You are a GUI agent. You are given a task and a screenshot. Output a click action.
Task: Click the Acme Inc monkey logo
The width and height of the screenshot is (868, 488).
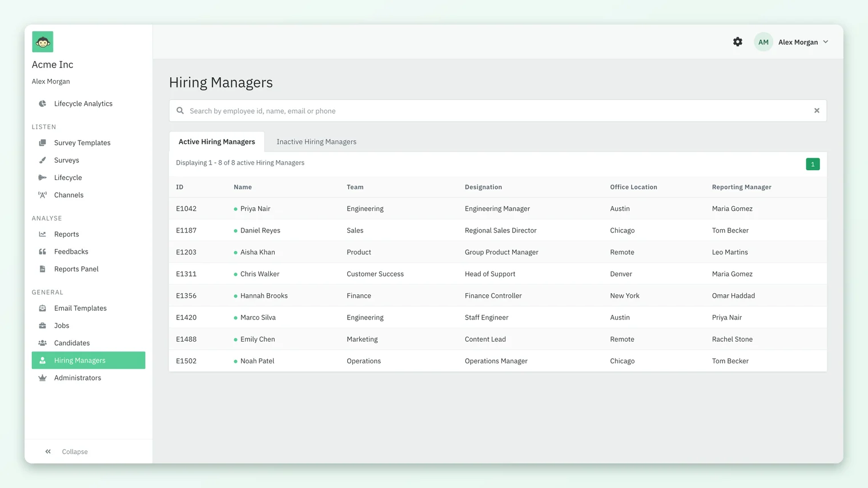pyautogui.click(x=42, y=42)
